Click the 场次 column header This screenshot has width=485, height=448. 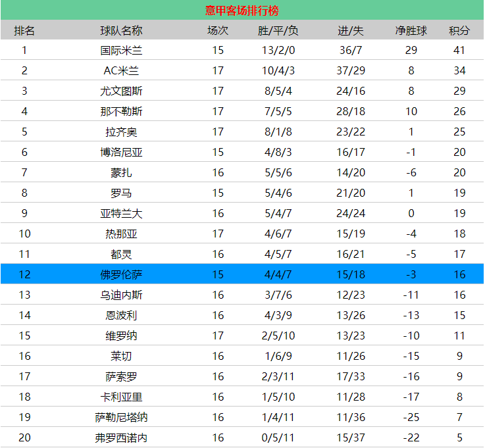[218, 31]
